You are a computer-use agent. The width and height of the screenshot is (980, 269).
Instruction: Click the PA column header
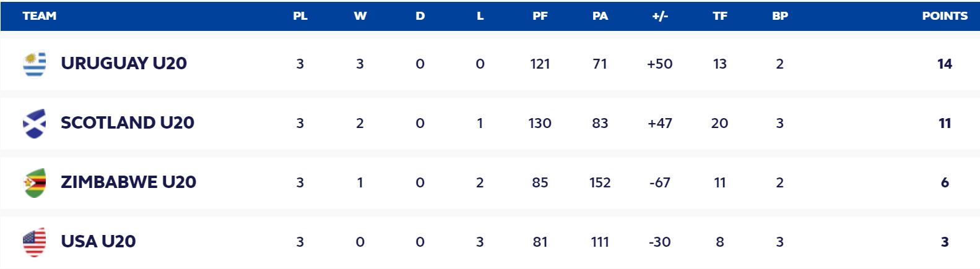(600, 16)
